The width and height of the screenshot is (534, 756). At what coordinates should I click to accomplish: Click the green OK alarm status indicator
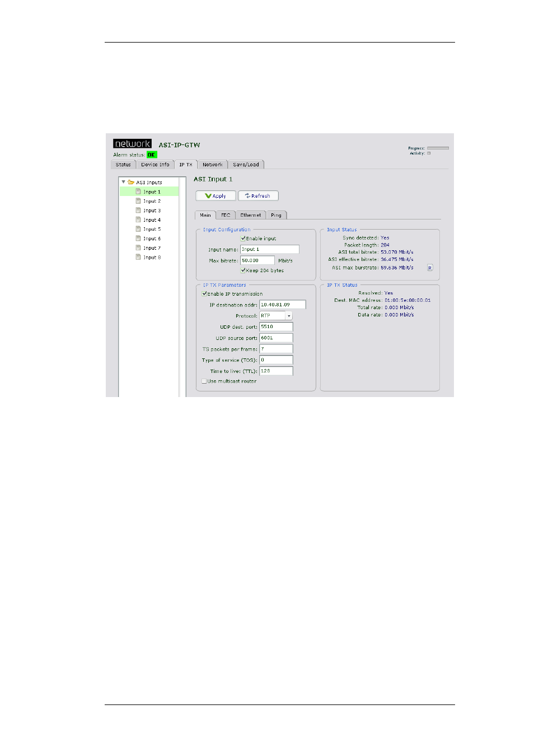coord(152,155)
